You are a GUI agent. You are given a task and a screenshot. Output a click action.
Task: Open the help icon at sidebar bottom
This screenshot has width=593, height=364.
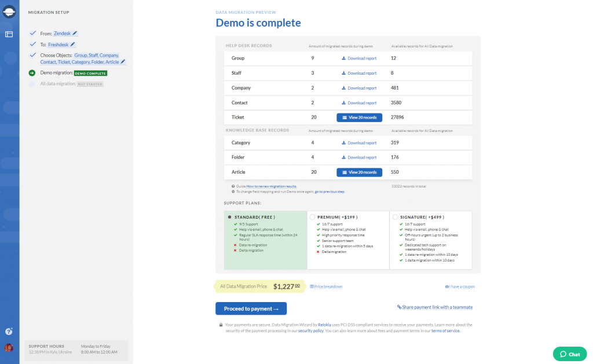pos(9,331)
